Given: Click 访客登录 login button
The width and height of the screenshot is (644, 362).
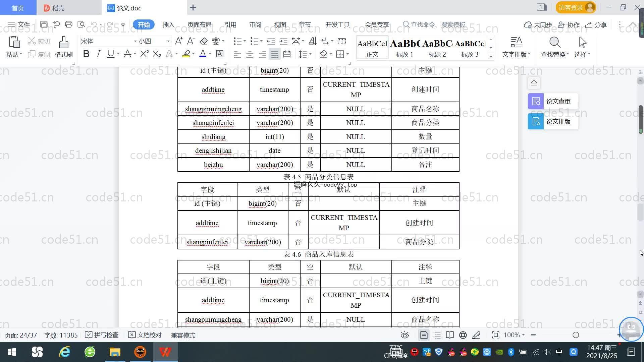Looking at the screenshot, I should (576, 7).
